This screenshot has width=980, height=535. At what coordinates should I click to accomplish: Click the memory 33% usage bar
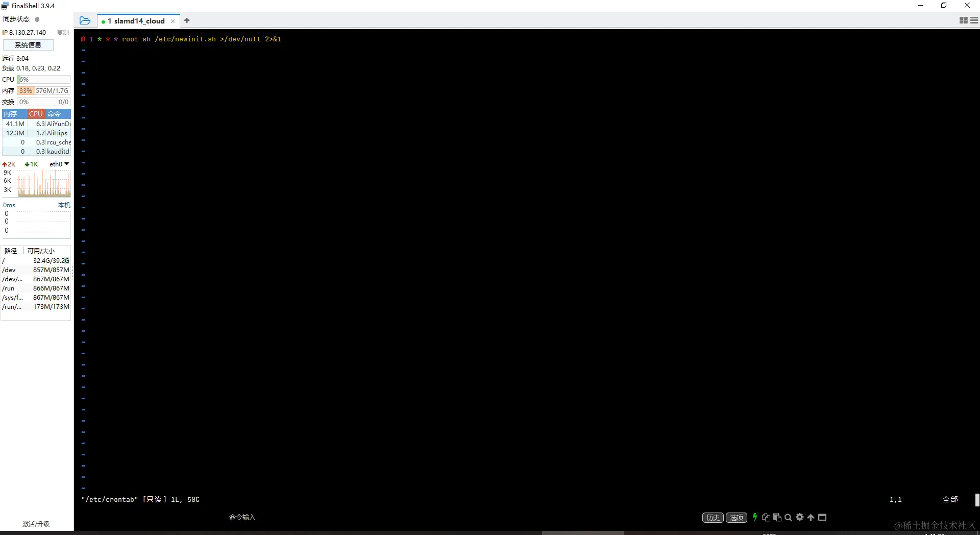[x=44, y=90]
